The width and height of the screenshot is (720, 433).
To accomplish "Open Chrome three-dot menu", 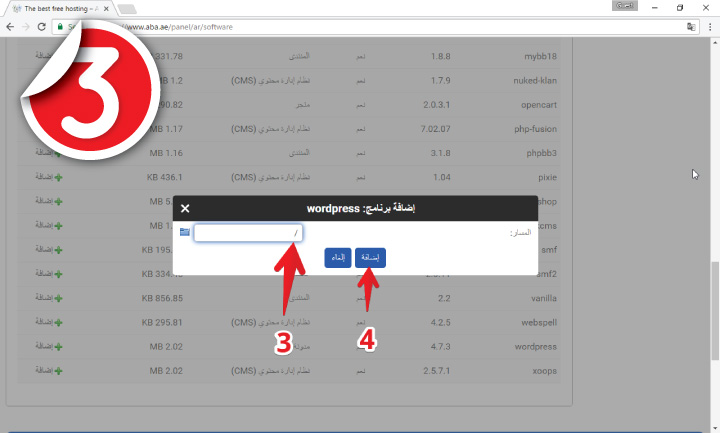I will pos(710,27).
